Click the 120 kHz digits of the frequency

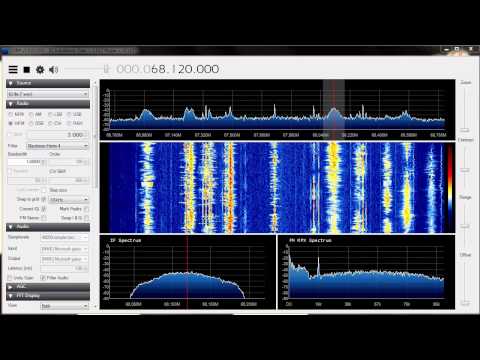pos(188,69)
